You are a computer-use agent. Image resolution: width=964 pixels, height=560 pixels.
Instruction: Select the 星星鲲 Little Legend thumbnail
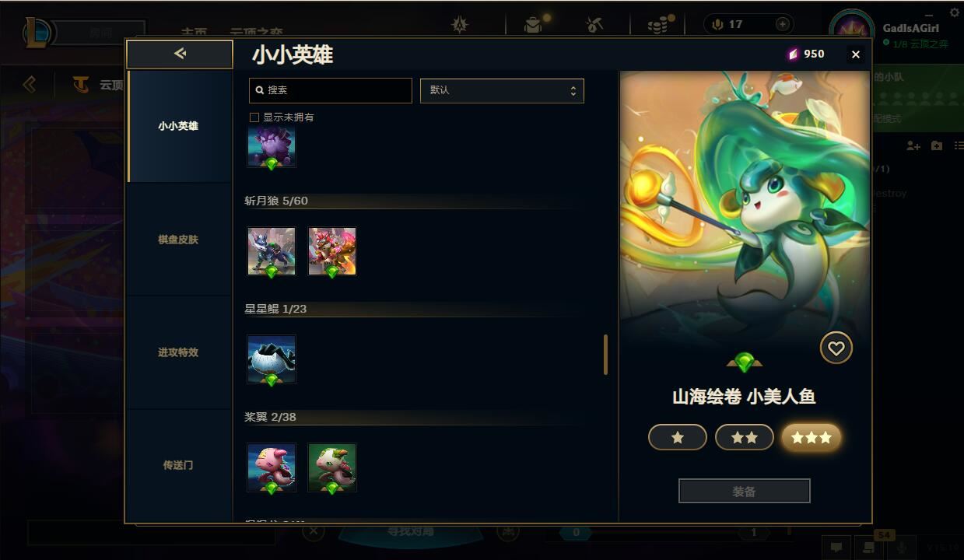(x=272, y=360)
